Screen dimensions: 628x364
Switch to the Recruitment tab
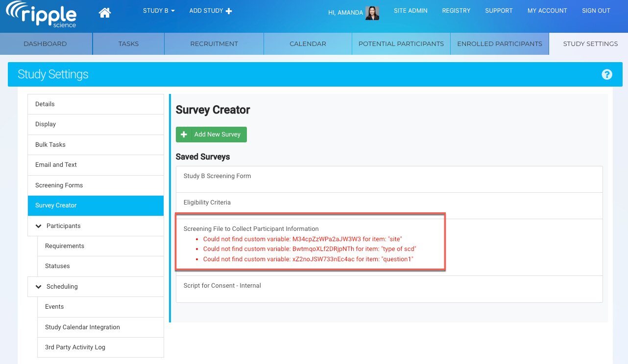tap(214, 44)
